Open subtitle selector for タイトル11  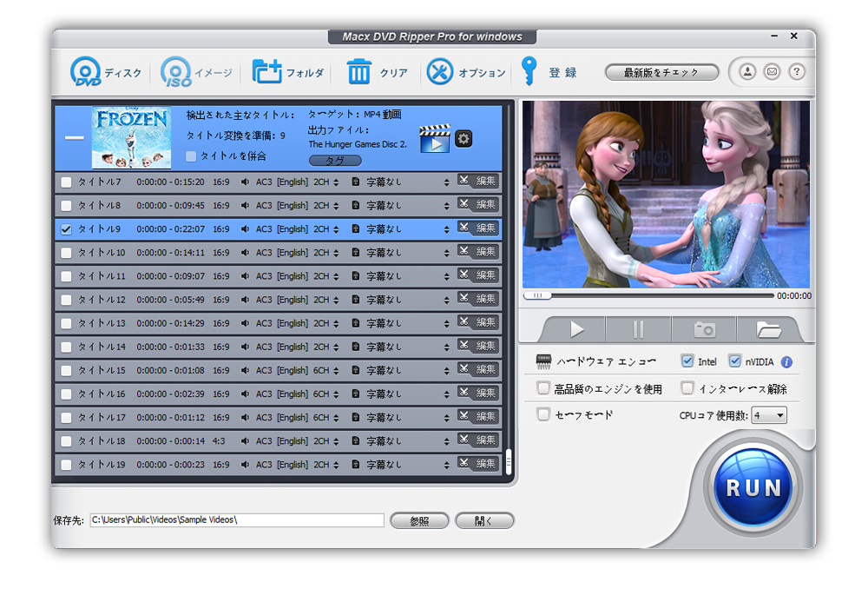[446, 276]
